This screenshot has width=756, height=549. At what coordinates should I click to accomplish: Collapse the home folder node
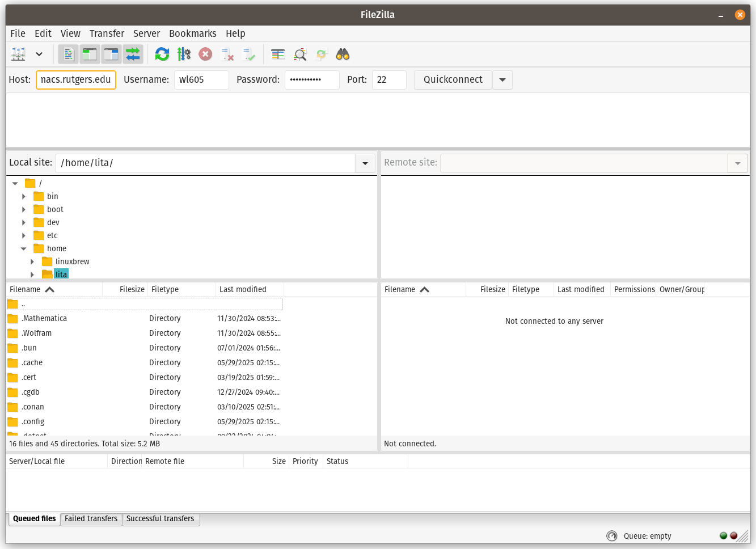pos(24,248)
